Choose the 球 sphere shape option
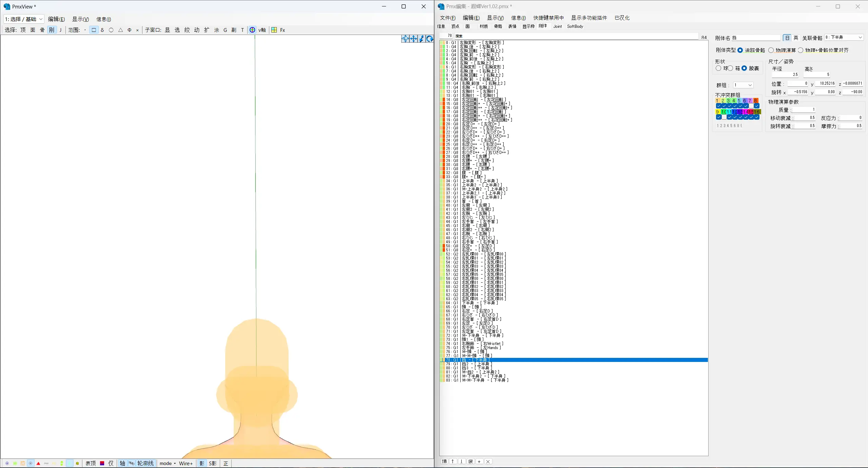Screen dimensions: 868x468 tap(718, 68)
